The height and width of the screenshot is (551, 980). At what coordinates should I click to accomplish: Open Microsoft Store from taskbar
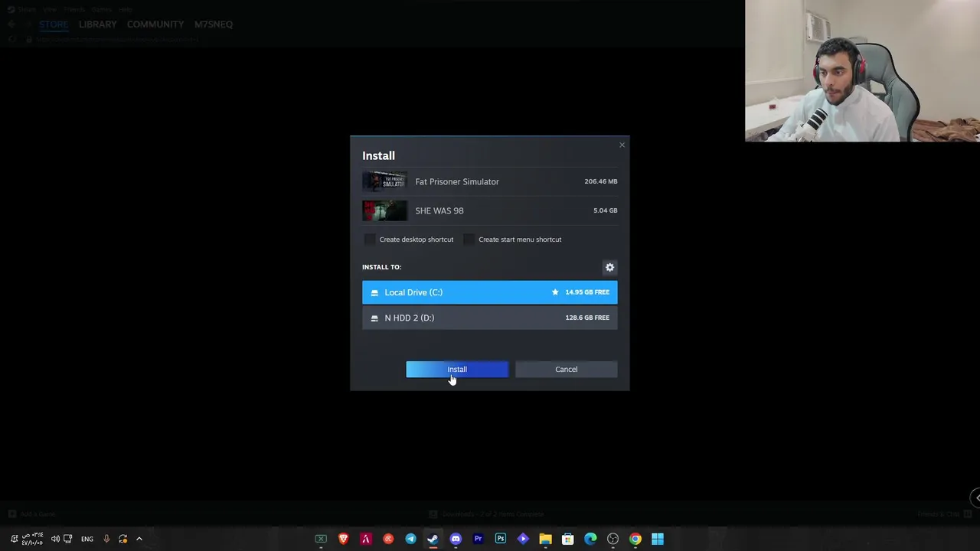pos(568,539)
